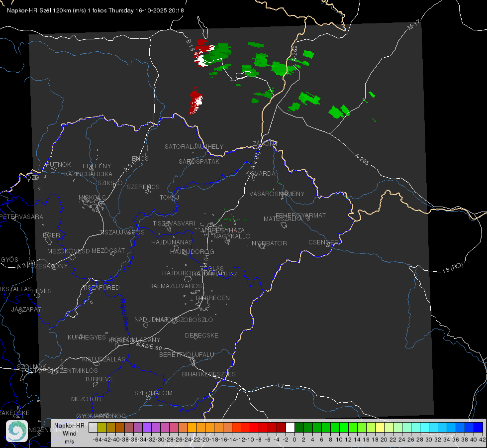Click the KAZINCBARCIKA town label
This screenshot has width=487, height=448.
88,174
